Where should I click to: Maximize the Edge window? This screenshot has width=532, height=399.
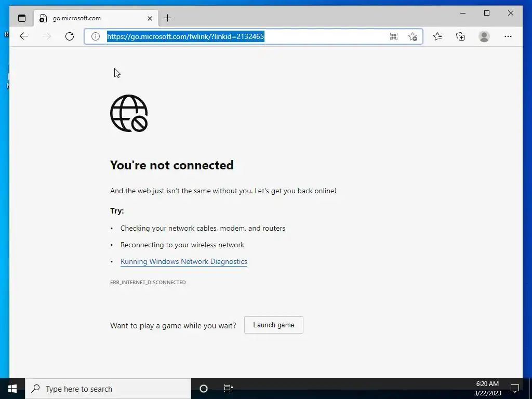[x=486, y=13]
